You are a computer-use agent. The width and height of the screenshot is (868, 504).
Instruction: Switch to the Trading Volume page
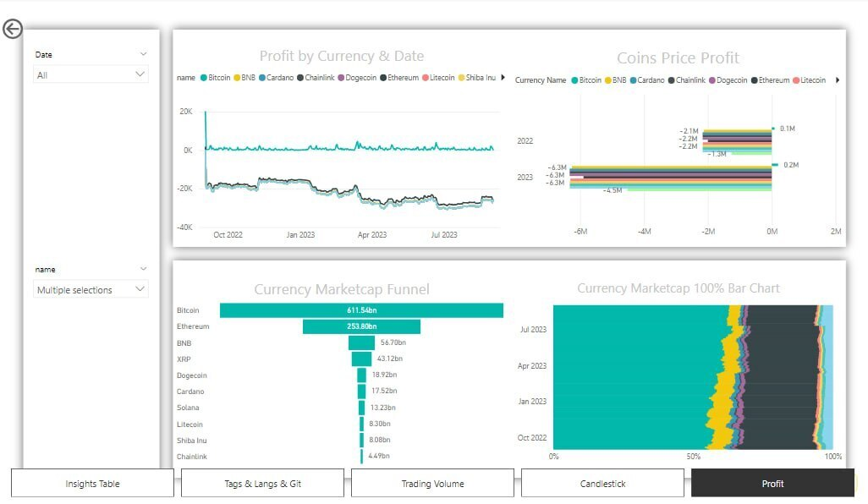[431, 483]
